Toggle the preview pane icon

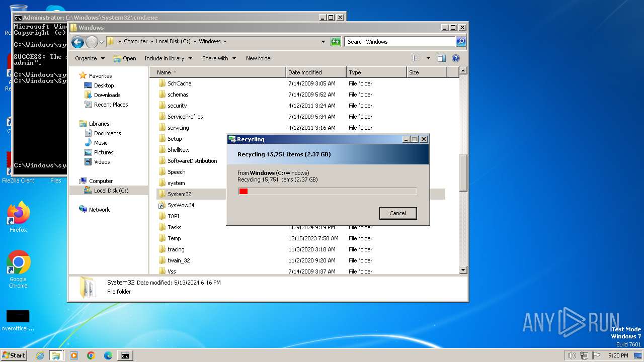click(x=442, y=58)
